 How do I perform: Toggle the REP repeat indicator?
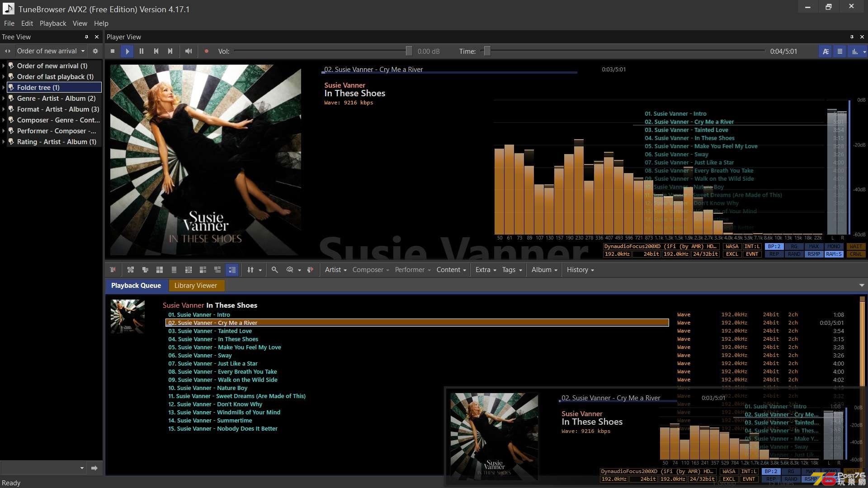774,254
